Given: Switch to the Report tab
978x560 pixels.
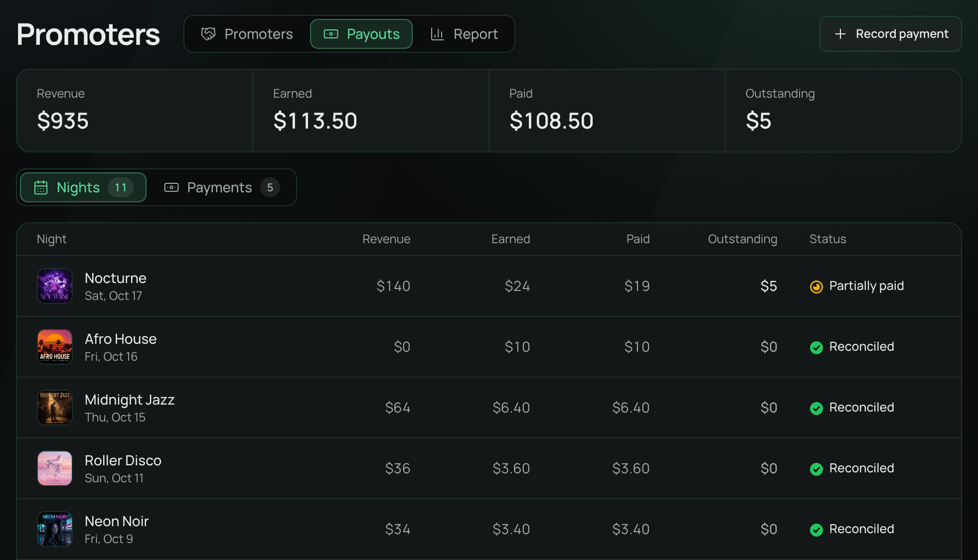Looking at the screenshot, I should click(x=464, y=34).
